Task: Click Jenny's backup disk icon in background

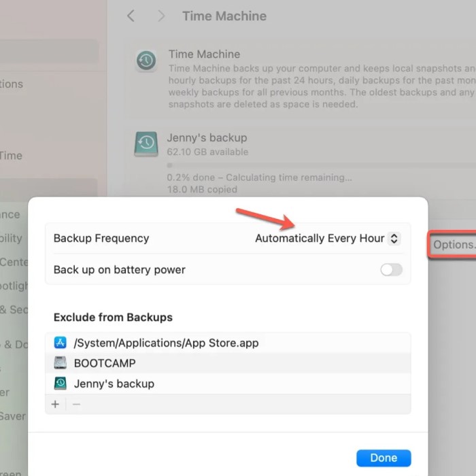Action: tap(146, 143)
